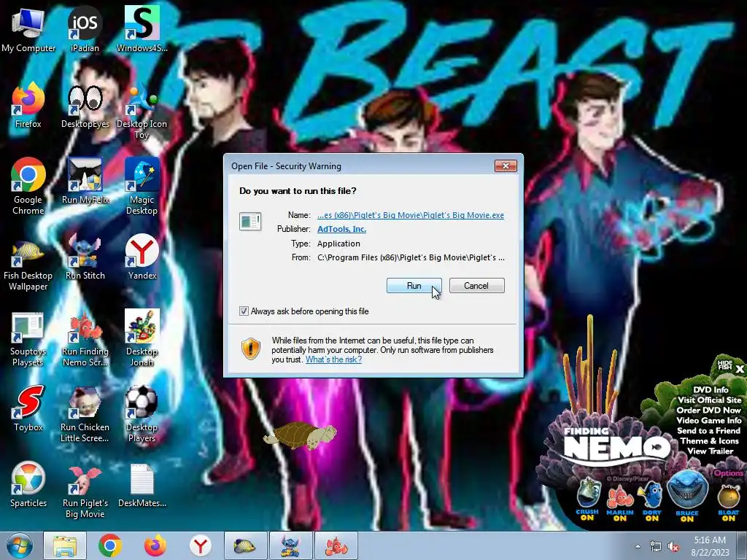Image resolution: width=747 pixels, height=560 pixels.
Task: Select Video Game Info
Action: 709,421
